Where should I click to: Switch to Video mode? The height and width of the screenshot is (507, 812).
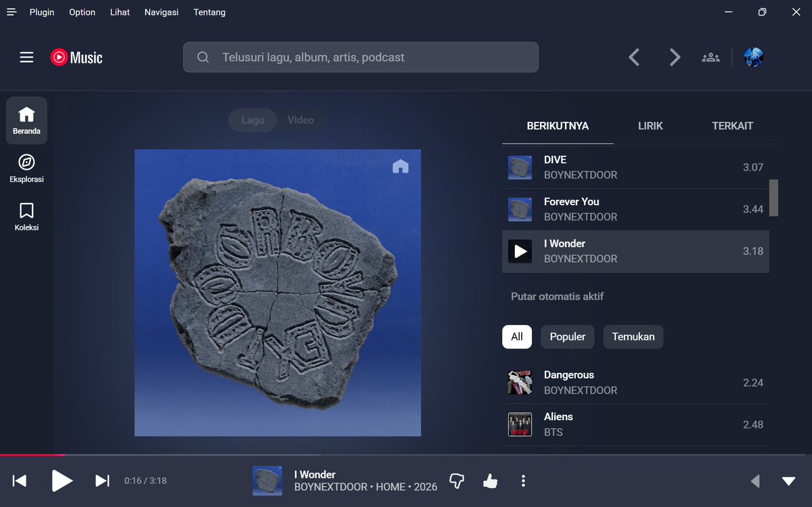coord(300,120)
